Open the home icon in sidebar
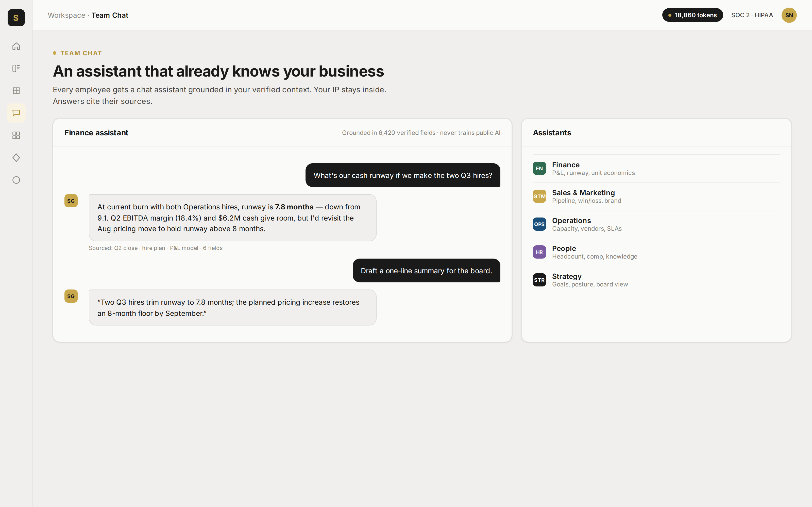 pyautogui.click(x=16, y=46)
